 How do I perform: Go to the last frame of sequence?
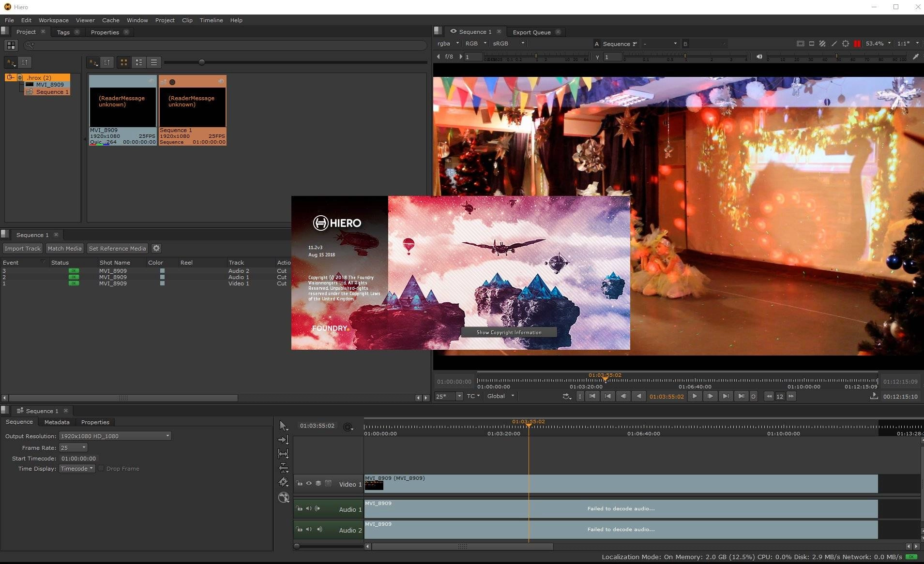(x=741, y=396)
